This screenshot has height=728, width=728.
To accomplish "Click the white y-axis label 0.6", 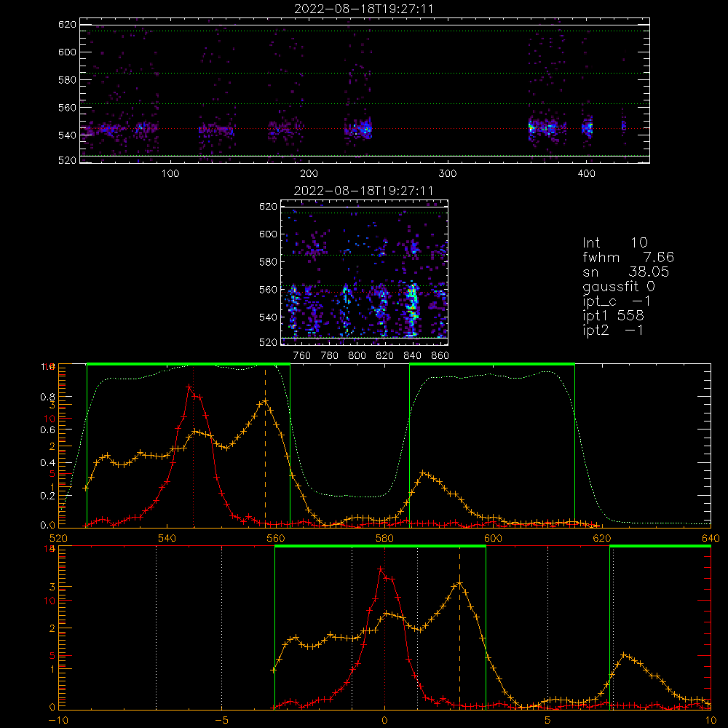I will click(48, 430).
